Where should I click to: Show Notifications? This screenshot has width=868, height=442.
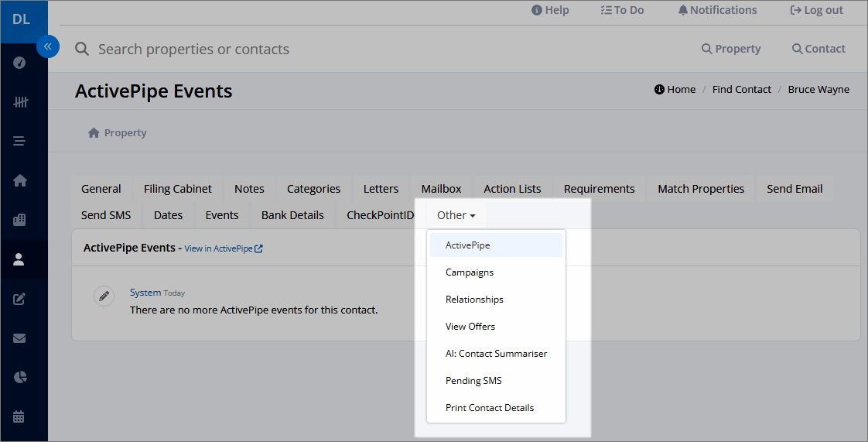point(717,10)
